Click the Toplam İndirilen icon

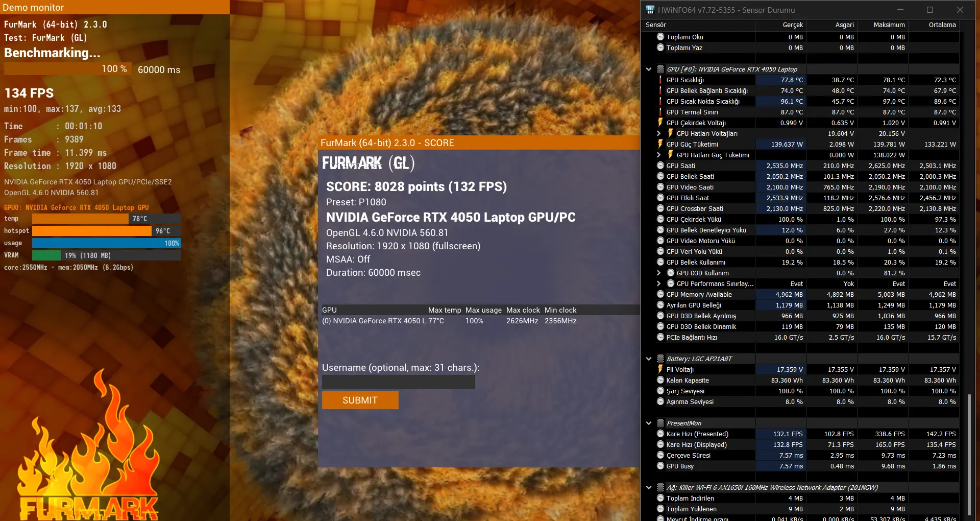(660, 499)
